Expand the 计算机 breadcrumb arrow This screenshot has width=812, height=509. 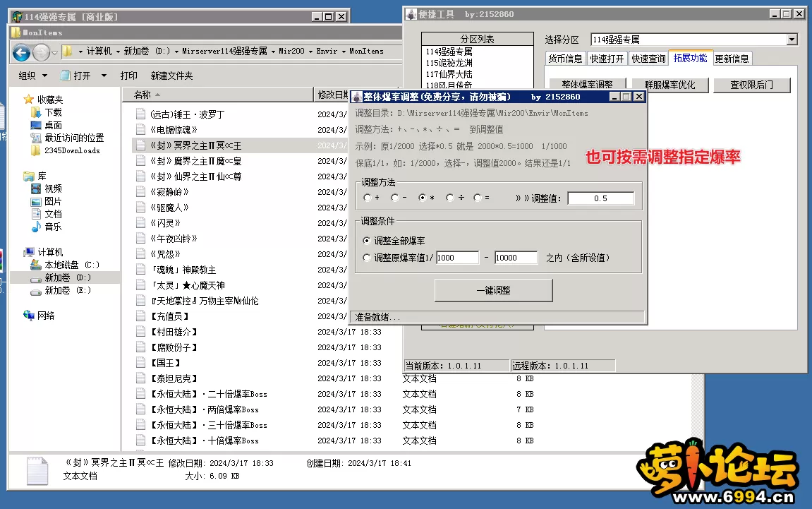pyautogui.click(x=118, y=52)
